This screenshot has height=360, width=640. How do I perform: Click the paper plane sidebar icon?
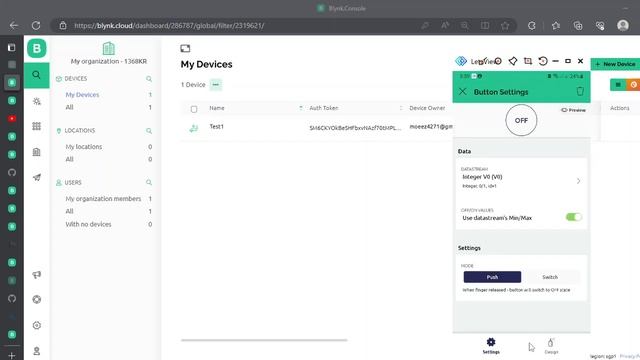pos(37,177)
